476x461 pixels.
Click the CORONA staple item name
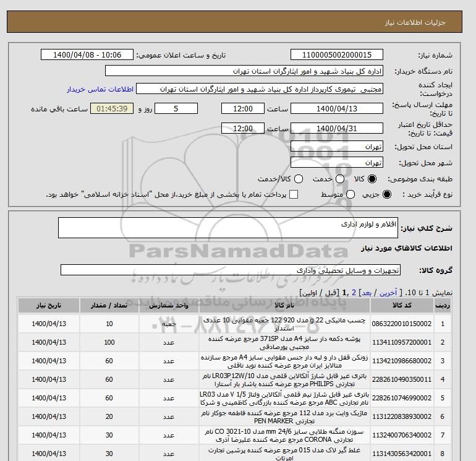point(284,435)
